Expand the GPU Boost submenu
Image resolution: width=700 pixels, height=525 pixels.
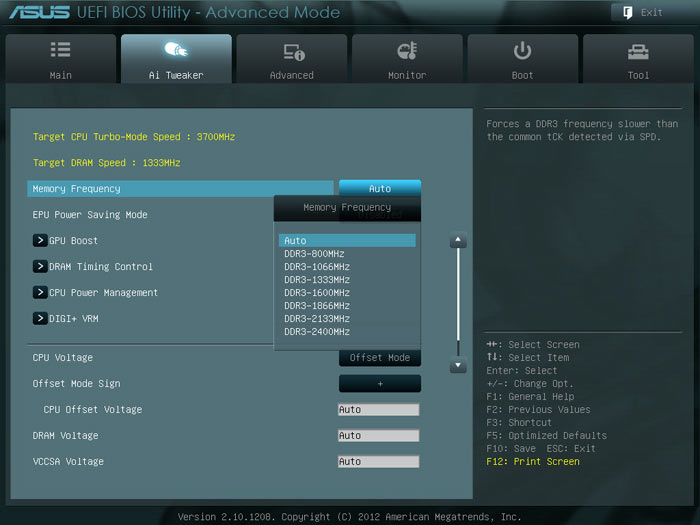(x=40, y=241)
